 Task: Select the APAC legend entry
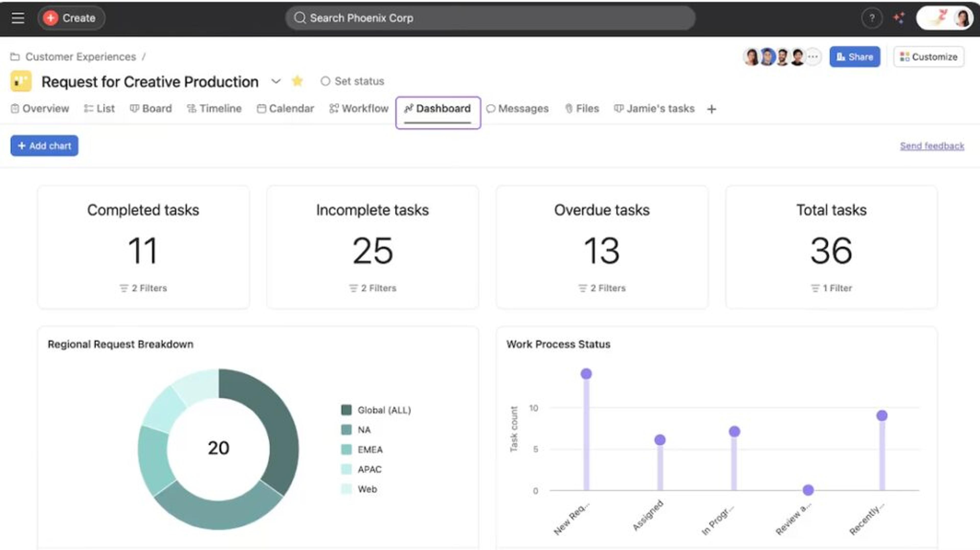pyautogui.click(x=361, y=469)
